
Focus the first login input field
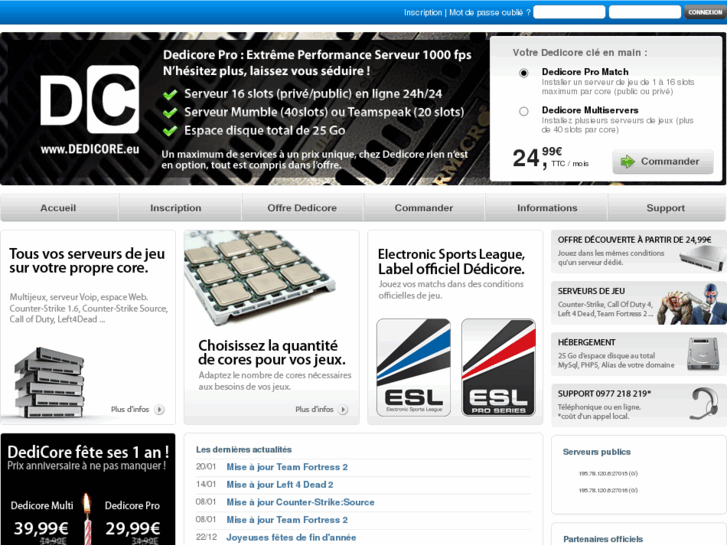tap(569, 12)
